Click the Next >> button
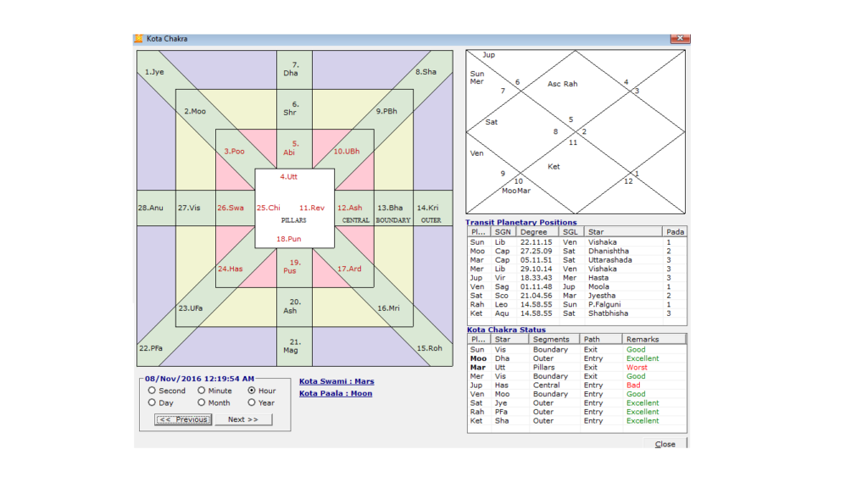This screenshot has height=488, width=868. point(243,419)
